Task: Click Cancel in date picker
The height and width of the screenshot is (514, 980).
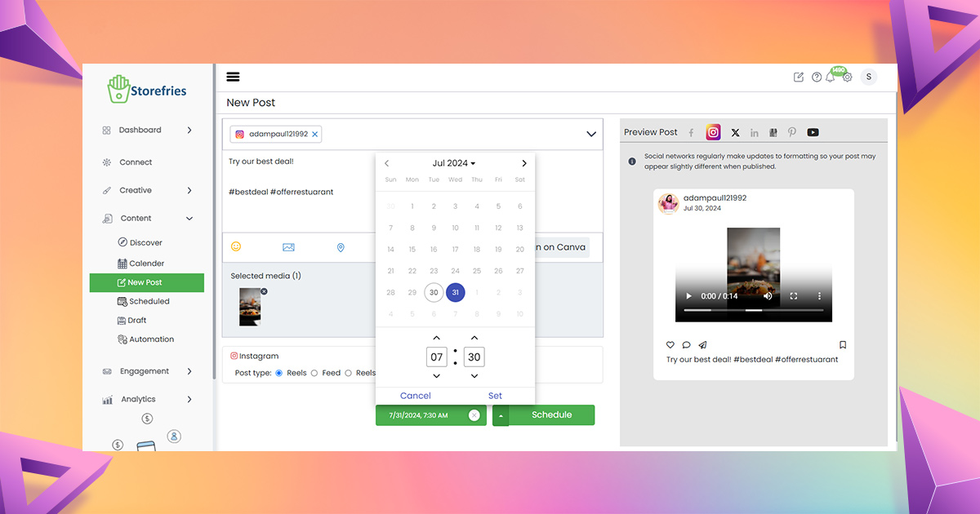Action: pos(415,396)
